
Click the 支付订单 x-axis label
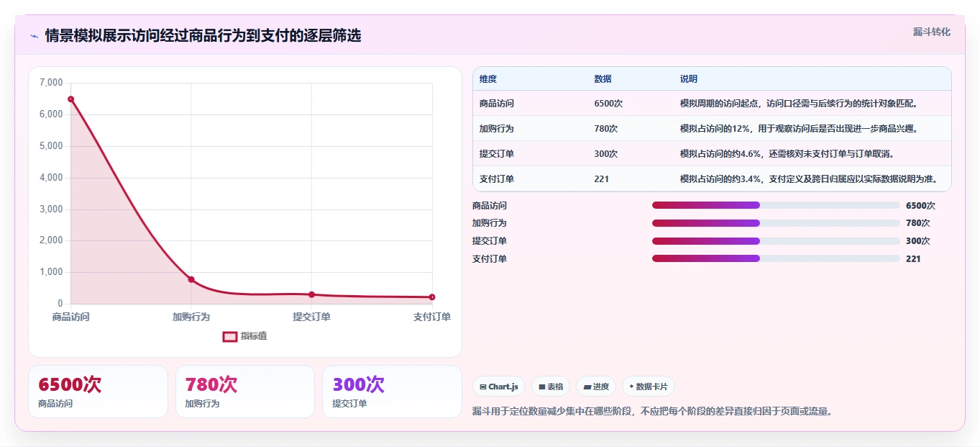coord(432,317)
